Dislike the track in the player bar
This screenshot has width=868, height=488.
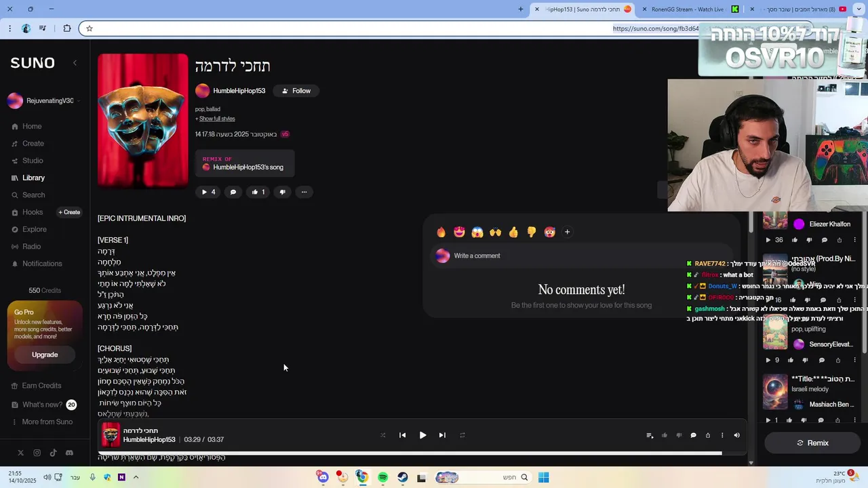coord(679,435)
